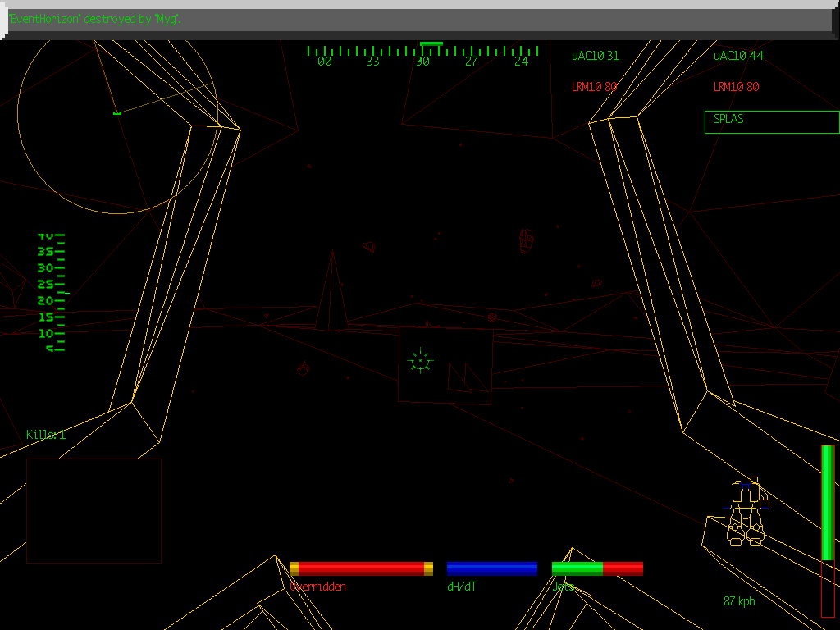The image size is (840, 630).
Task: Click the green heading marker on the compass tape
Action: tap(431, 45)
